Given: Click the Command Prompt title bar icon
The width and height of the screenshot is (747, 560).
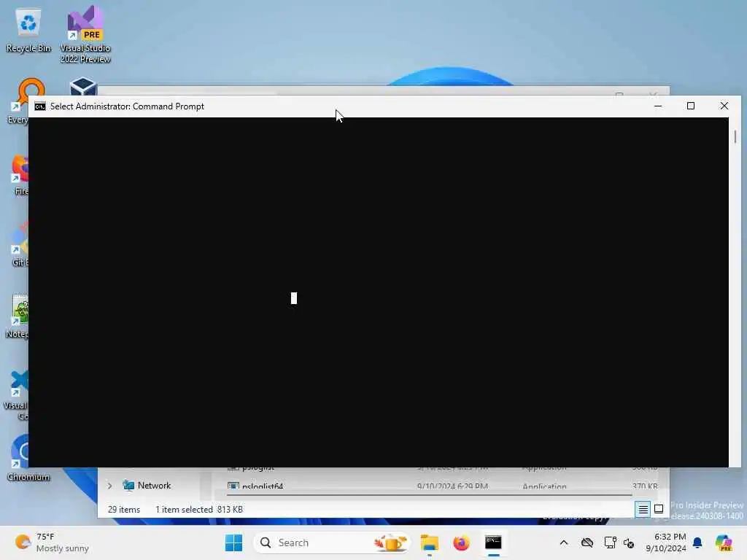Looking at the screenshot, I should pyautogui.click(x=40, y=106).
